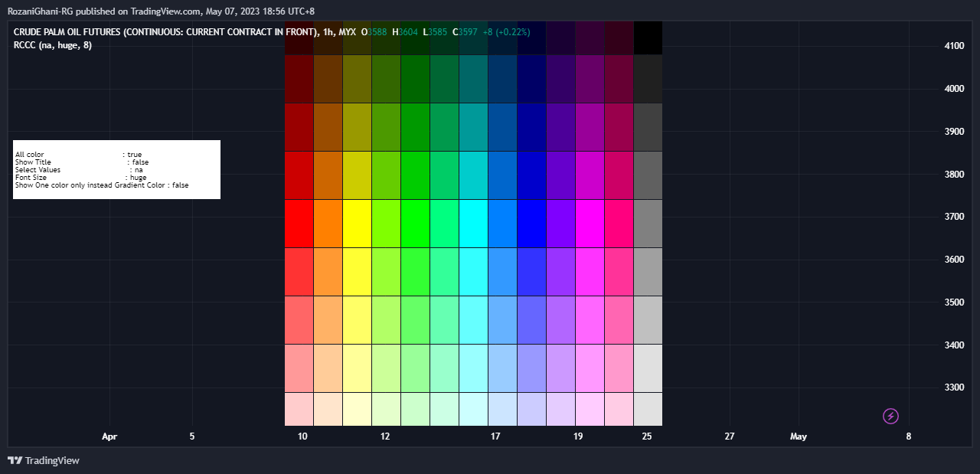Click the C3597 close value

coord(465,32)
